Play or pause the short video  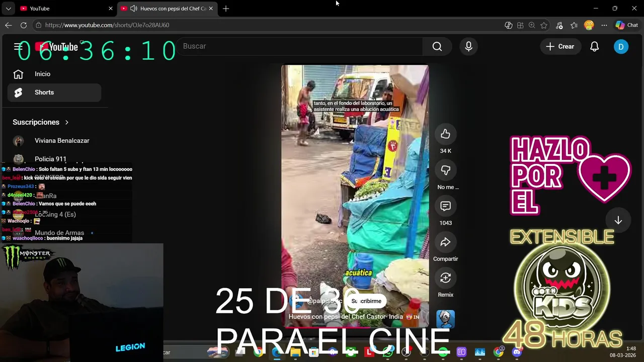click(355, 196)
